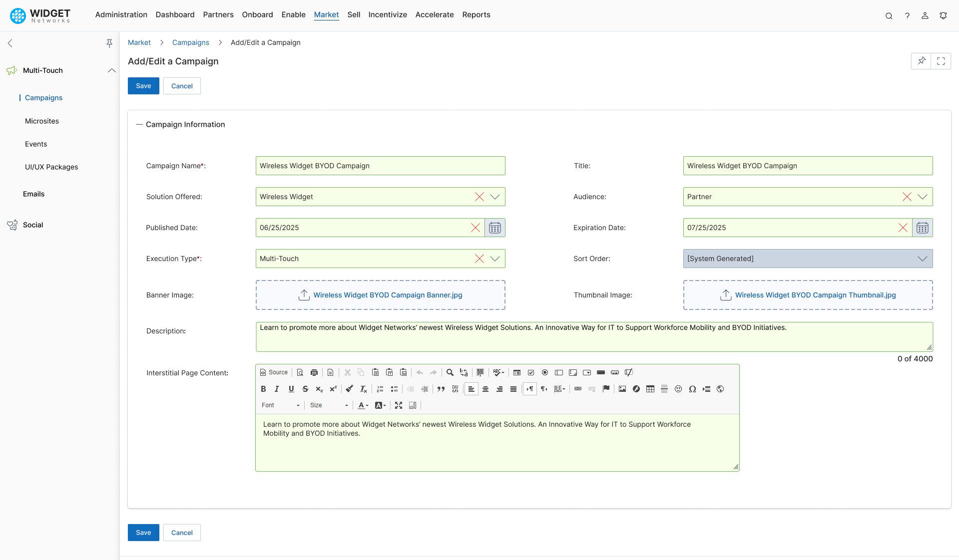Open the notifications bell
The image size is (959, 560).
[943, 15]
